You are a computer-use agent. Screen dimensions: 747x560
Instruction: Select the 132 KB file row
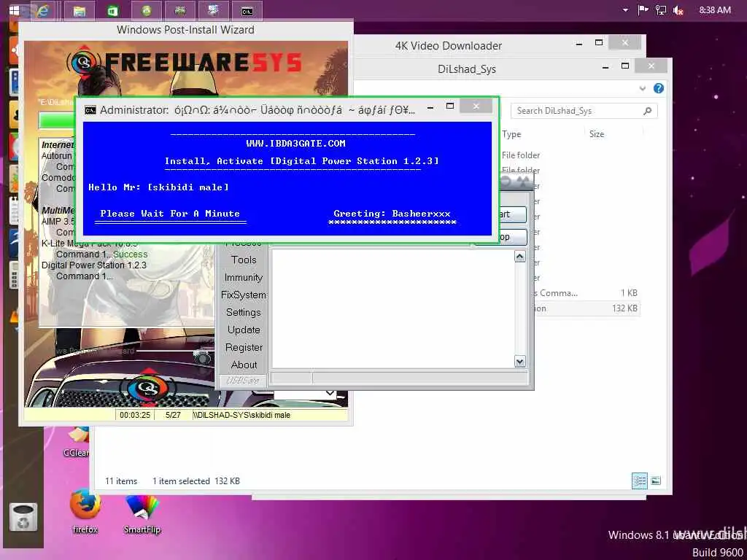tap(587, 308)
